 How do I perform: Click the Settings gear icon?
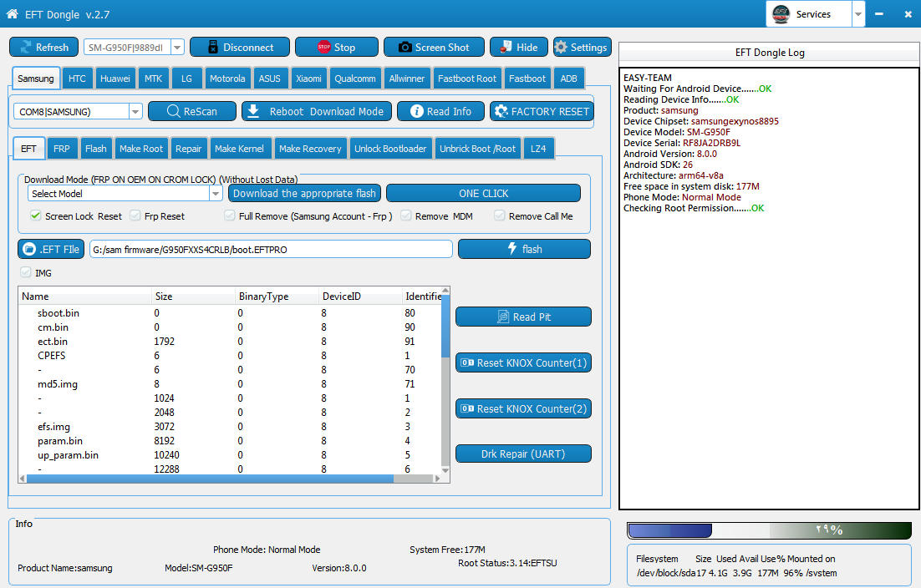(x=561, y=47)
